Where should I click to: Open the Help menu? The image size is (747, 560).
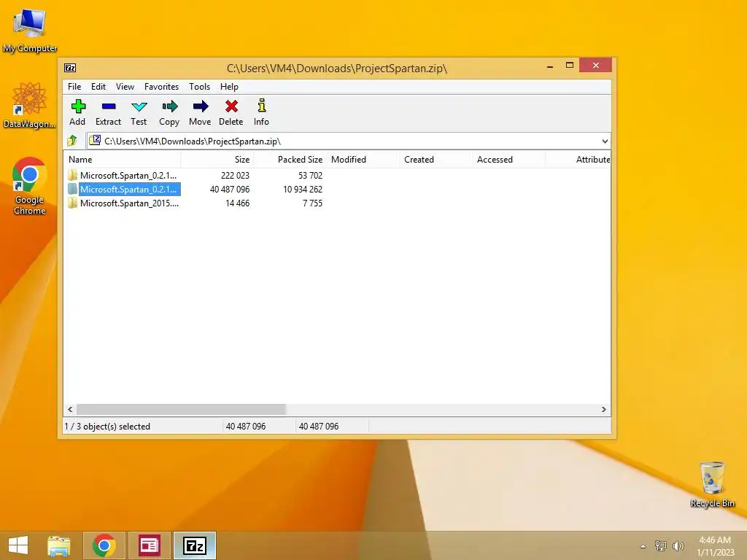(229, 87)
